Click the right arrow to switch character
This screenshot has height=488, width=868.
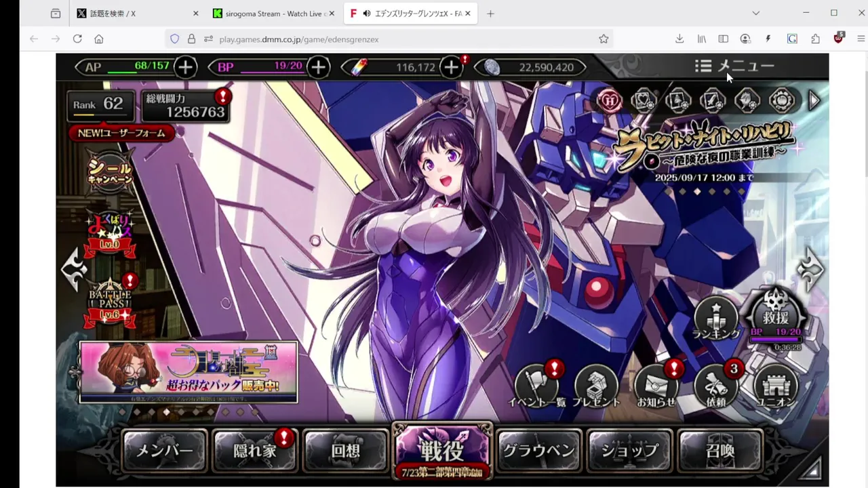point(810,268)
